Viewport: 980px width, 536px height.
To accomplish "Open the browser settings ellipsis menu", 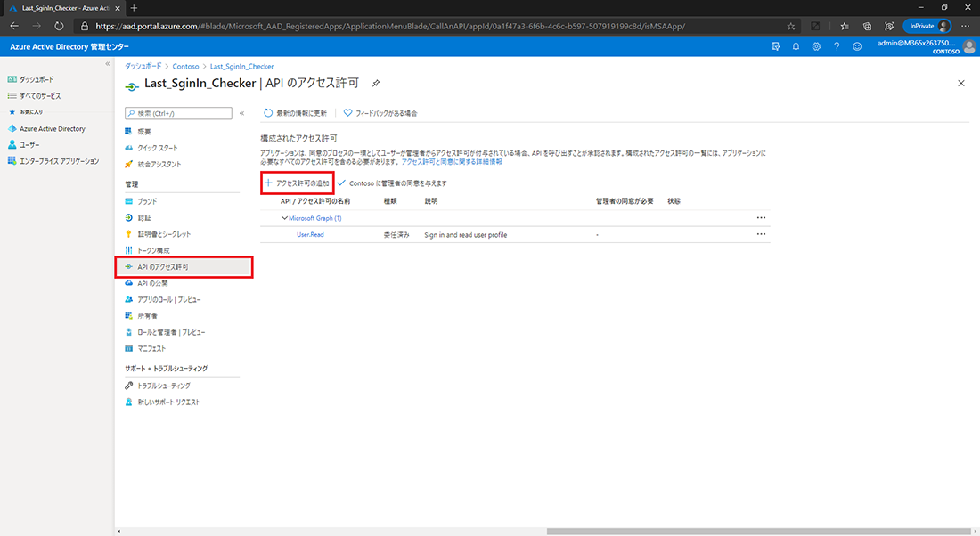I will 966,26.
